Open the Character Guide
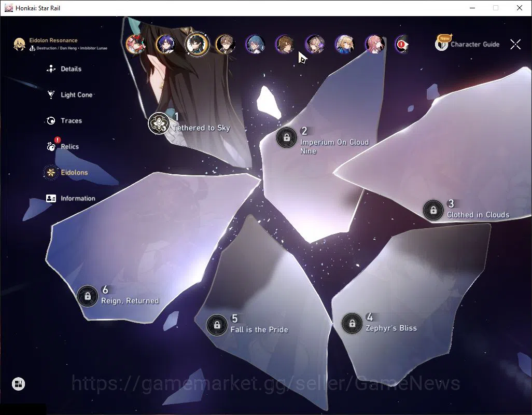532x415 pixels. [x=468, y=44]
